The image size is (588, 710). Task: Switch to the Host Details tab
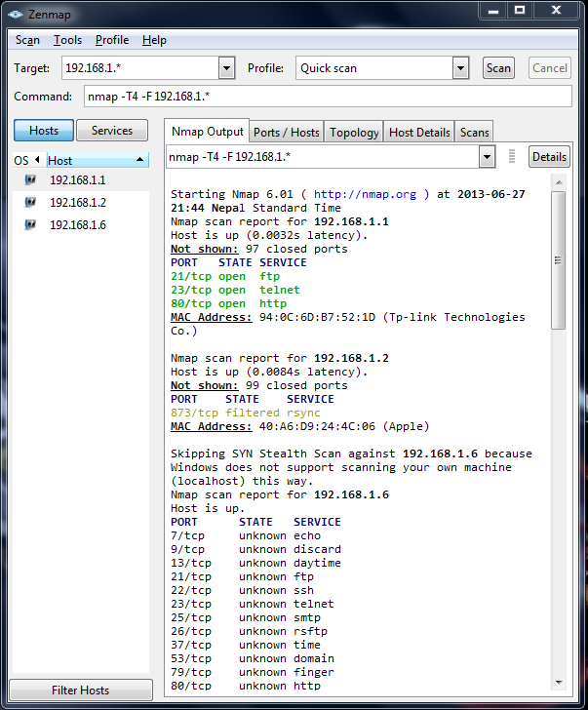419,133
